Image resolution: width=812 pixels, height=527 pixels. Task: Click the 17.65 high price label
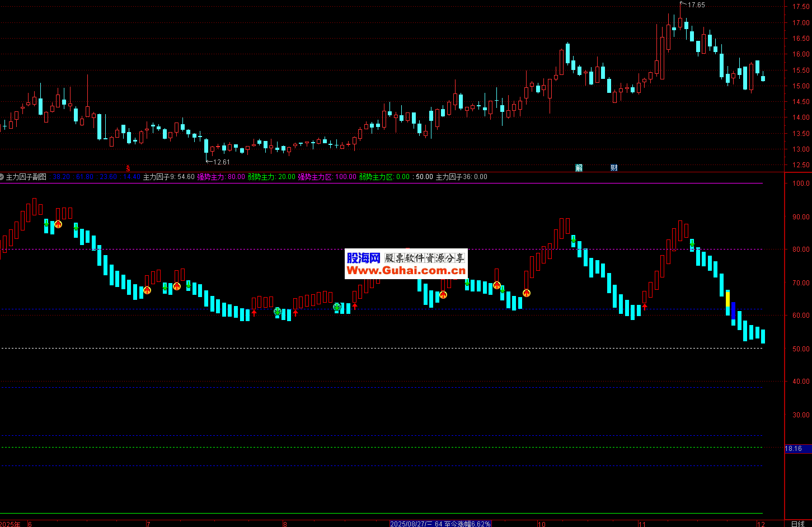pos(696,5)
